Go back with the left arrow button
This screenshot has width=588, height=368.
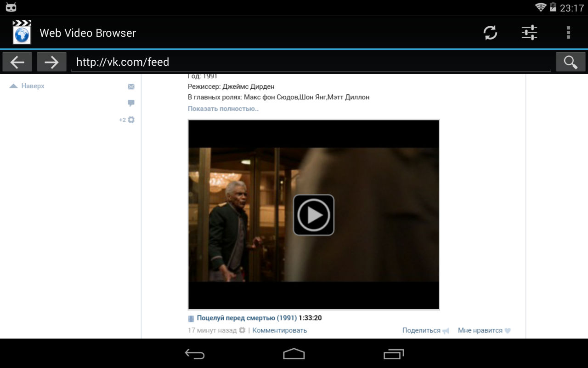tap(17, 62)
